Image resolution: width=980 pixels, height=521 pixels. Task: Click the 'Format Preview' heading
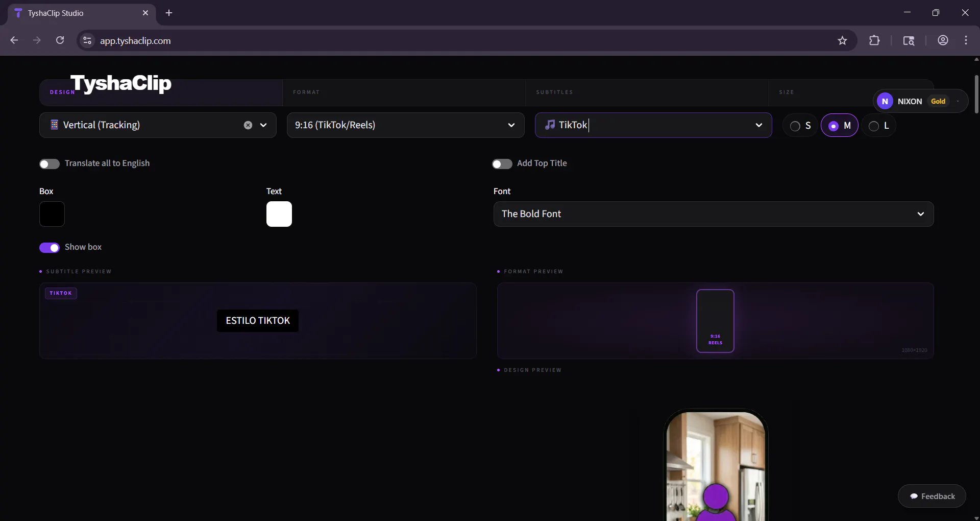coord(534,272)
